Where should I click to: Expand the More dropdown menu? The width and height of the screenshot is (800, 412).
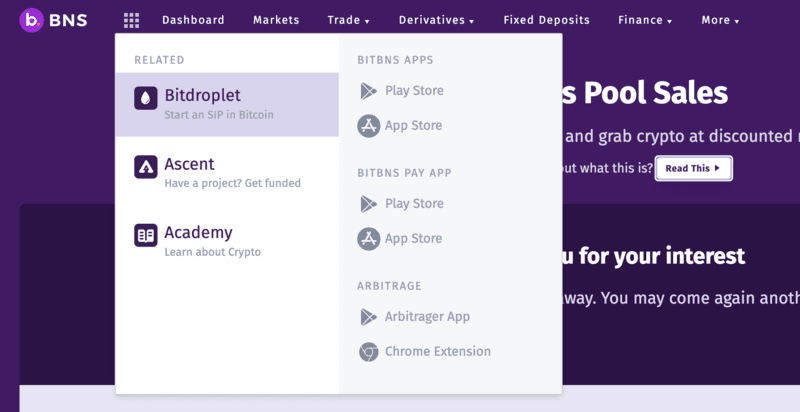tap(720, 20)
